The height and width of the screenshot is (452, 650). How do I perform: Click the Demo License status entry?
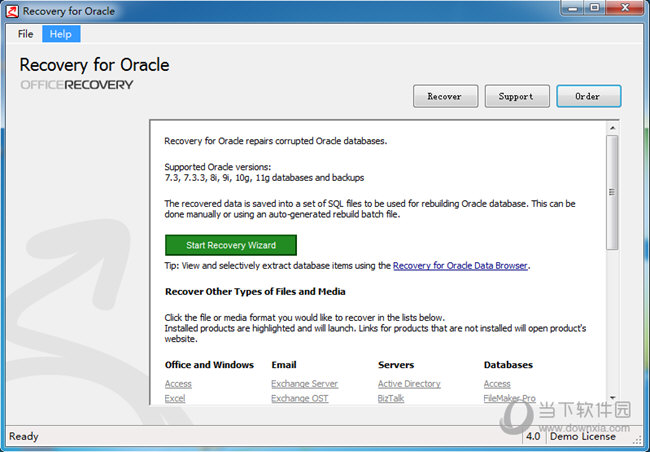582,437
